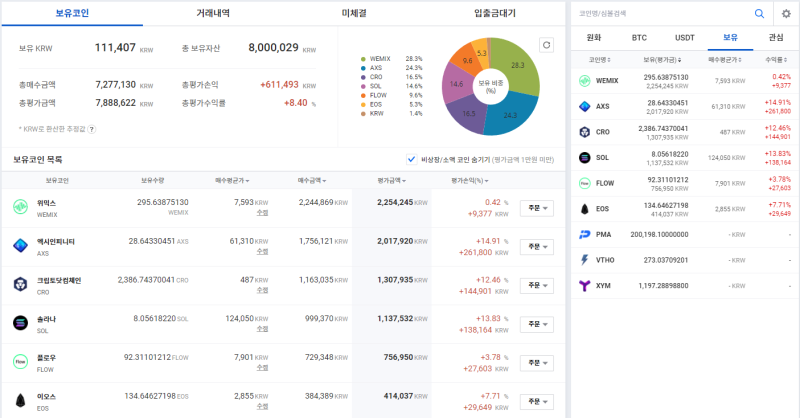Image resolution: width=800 pixels, height=418 pixels.
Task: Select 관심 sidebar tab
Action: pos(776,38)
